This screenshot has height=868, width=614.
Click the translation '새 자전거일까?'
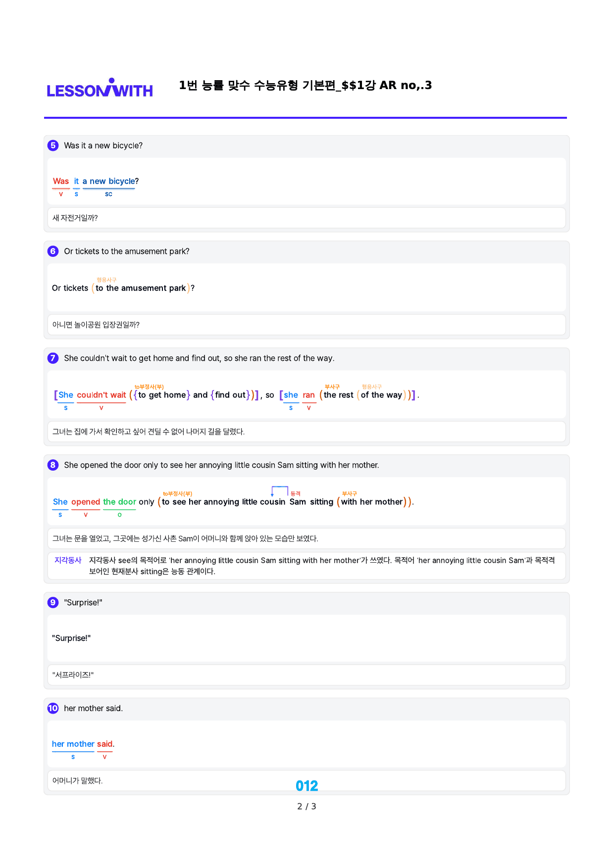(x=75, y=218)
